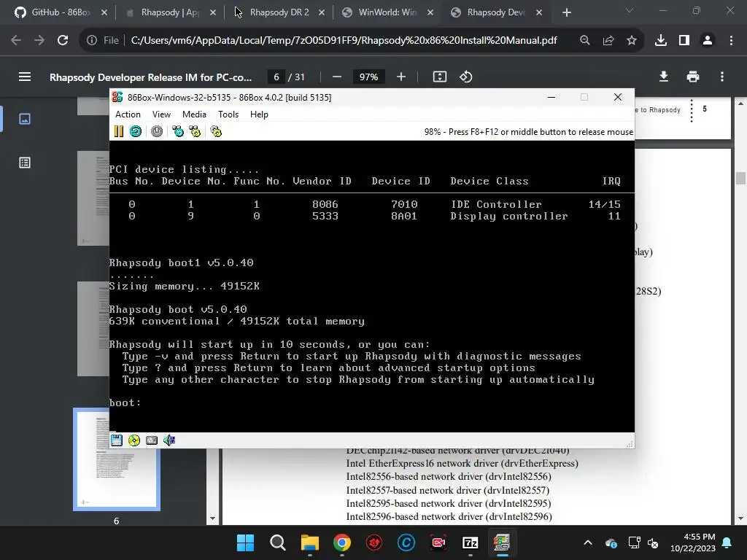Show hidden system tray icons
This screenshot has height=560, width=747.
(588, 542)
